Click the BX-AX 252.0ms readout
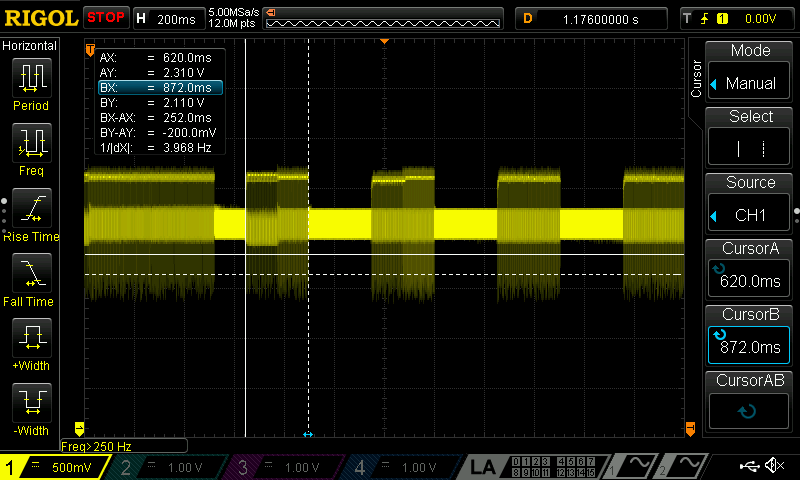 [156, 117]
